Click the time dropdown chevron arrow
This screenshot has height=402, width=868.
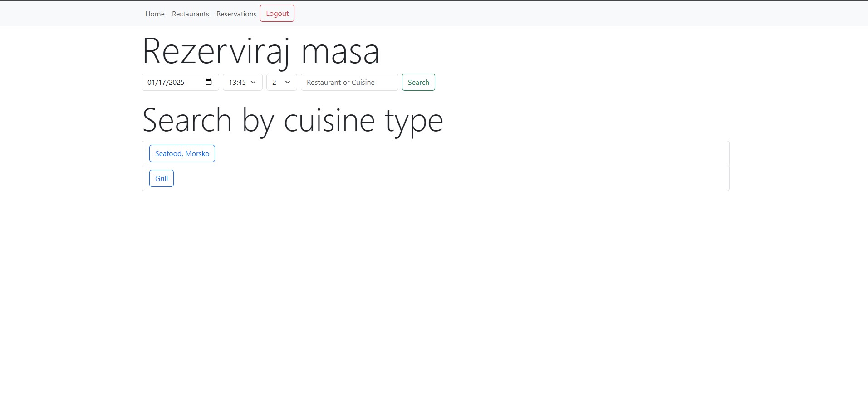tap(253, 82)
